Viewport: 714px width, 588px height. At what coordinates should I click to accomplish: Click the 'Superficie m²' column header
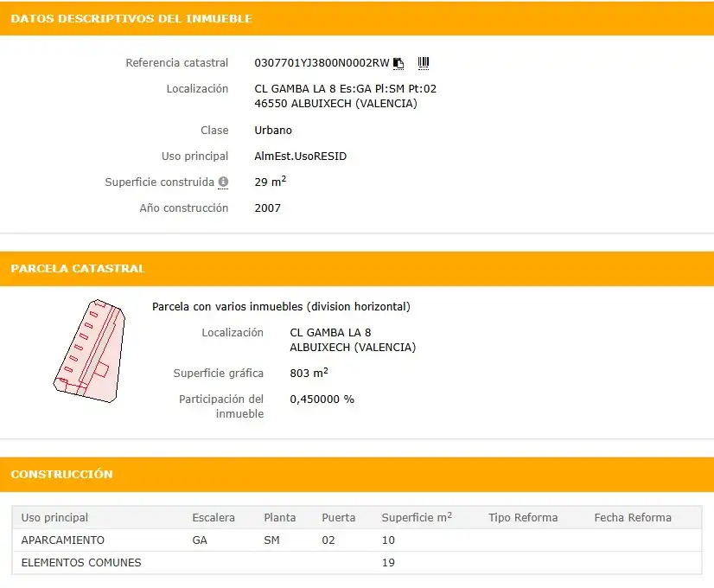pyautogui.click(x=417, y=517)
